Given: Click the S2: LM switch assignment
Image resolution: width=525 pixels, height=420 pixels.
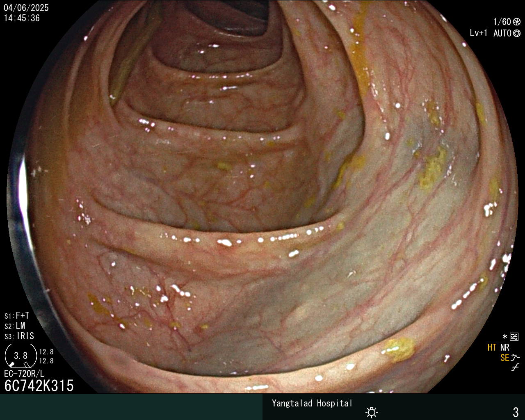Looking at the screenshot, I should click(x=15, y=326).
